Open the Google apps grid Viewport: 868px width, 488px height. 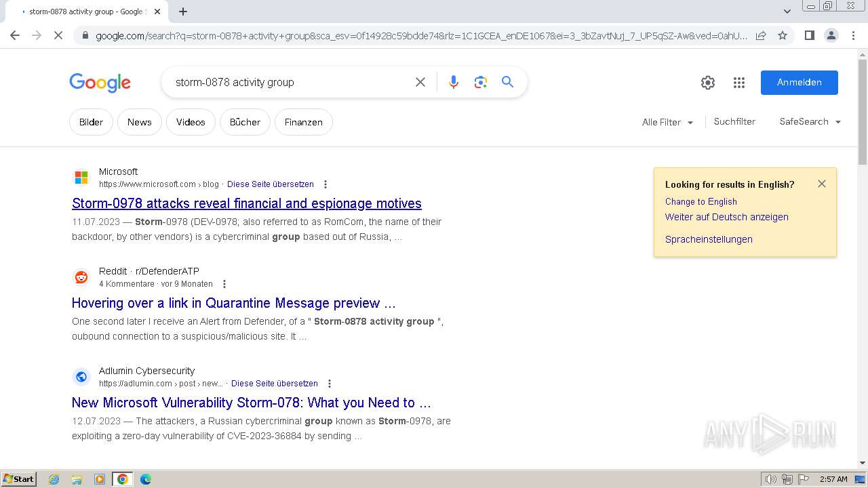coord(739,83)
